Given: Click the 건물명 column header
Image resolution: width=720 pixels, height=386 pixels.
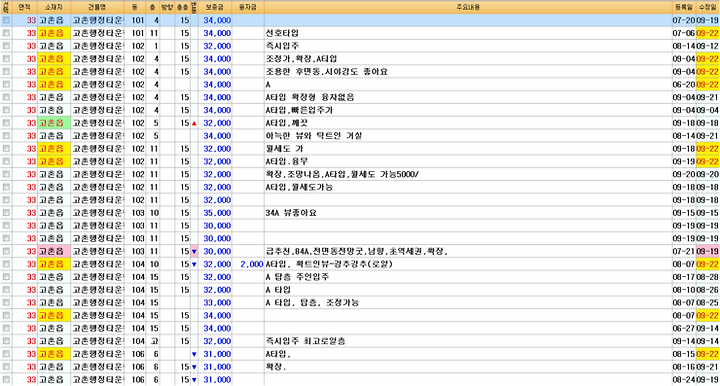Looking at the screenshot, I should 97,7.
